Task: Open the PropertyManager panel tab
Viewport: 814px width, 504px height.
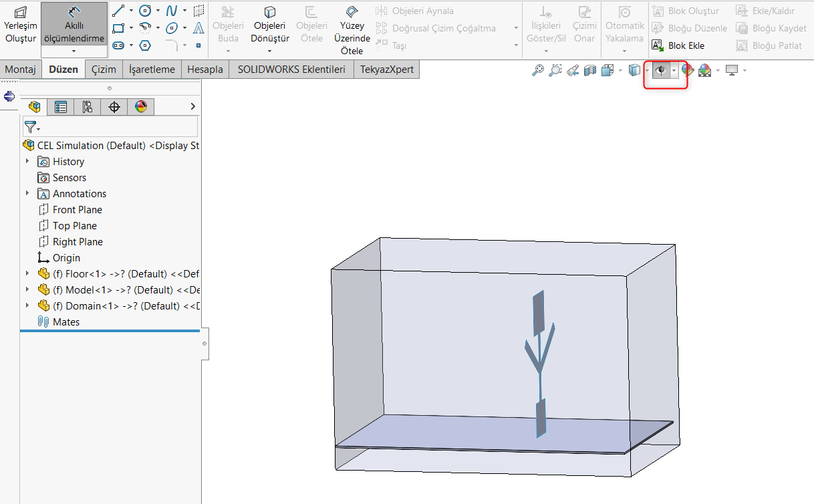Action: coord(61,106)
